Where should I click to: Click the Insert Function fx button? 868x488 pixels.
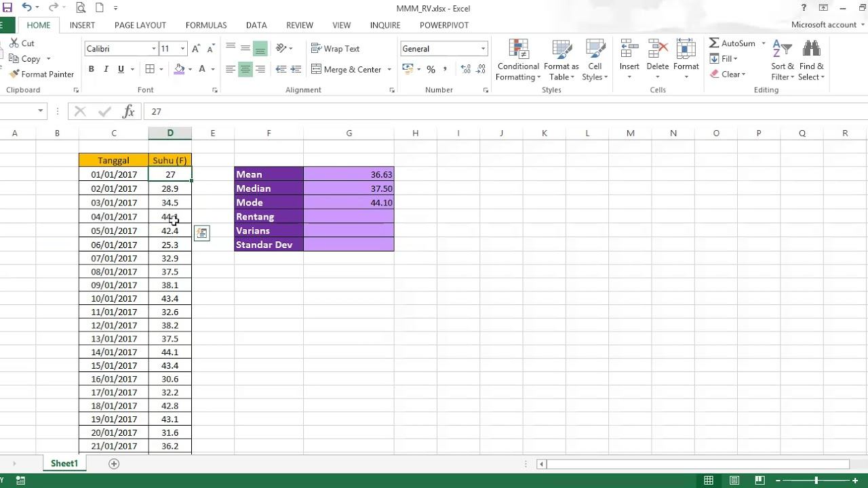click(128, 111)
